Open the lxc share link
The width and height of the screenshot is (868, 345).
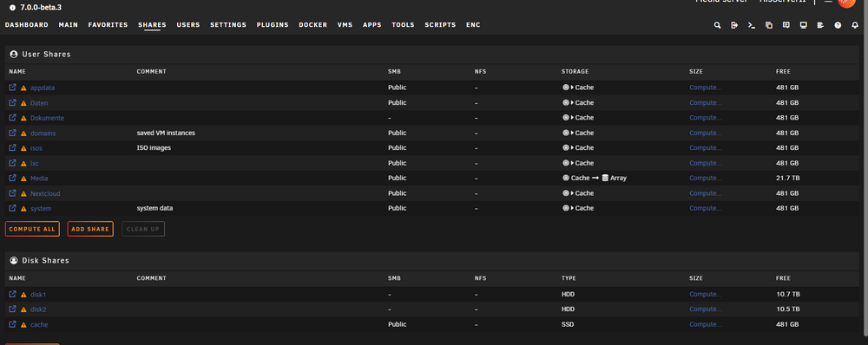click(x=35, y=163)
